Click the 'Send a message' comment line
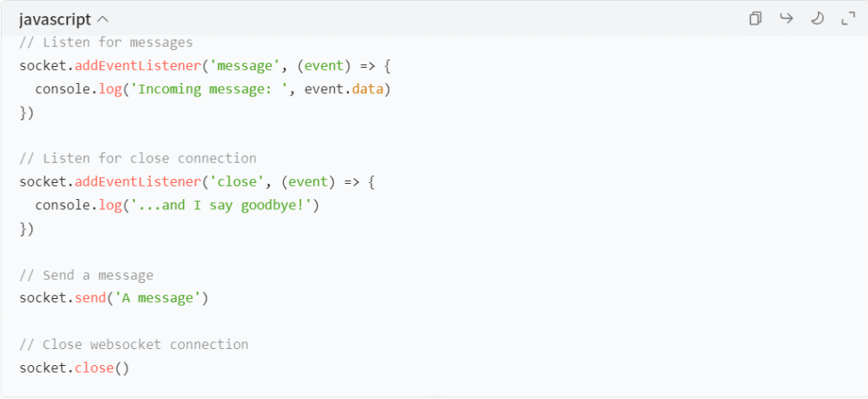The width and height of the screenshot is (868, 399). [86, 275]
